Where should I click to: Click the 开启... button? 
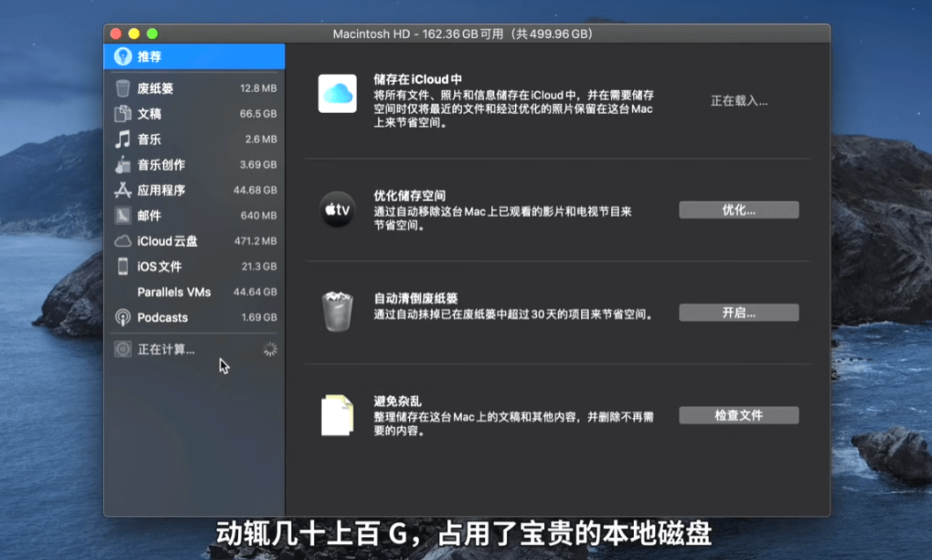pyautogui.click(x=739, y=313)
